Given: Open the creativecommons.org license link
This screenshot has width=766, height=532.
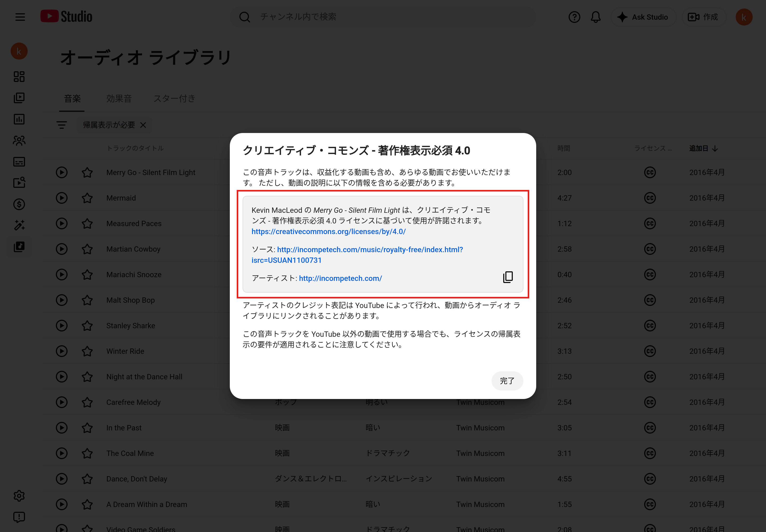Looking at the screenshot, I should [328, 231].
